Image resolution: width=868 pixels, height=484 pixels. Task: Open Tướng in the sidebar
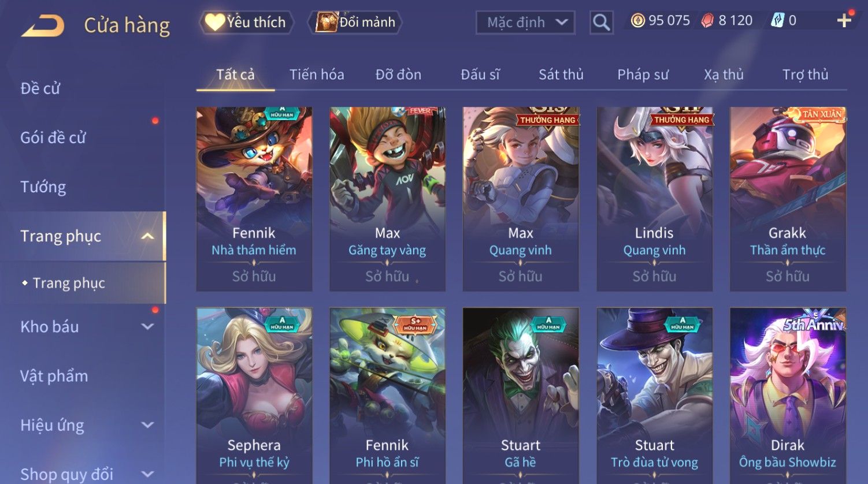pos(43,187)
